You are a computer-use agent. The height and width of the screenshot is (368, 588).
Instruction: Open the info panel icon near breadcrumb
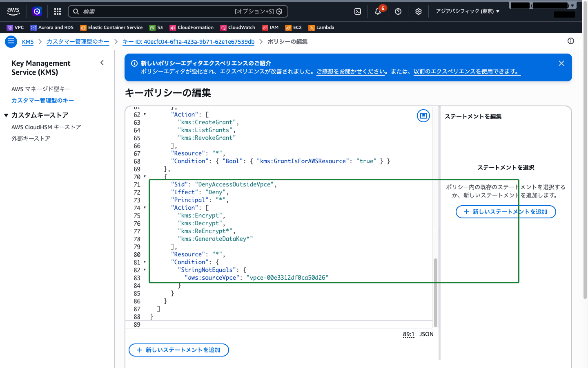coord(571,41)
